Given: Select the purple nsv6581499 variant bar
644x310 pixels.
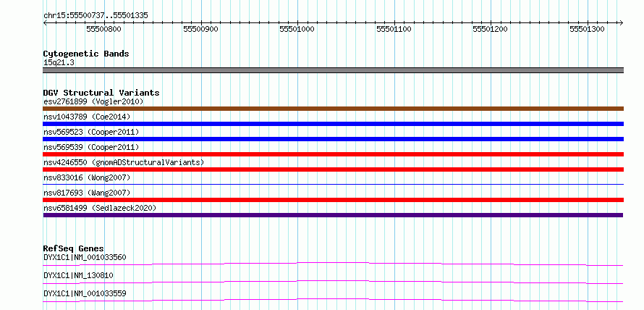Looking at the screenshot, I should [x=333, y=215].
